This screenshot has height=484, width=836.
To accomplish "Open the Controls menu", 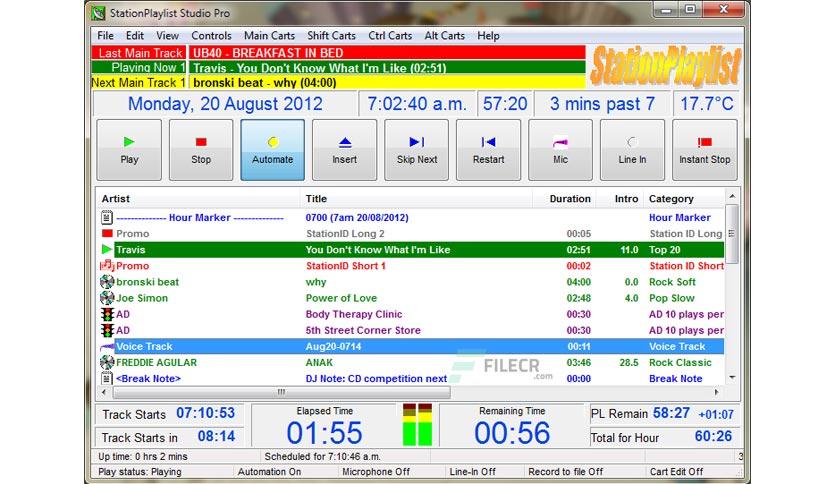I will [211, 36].
